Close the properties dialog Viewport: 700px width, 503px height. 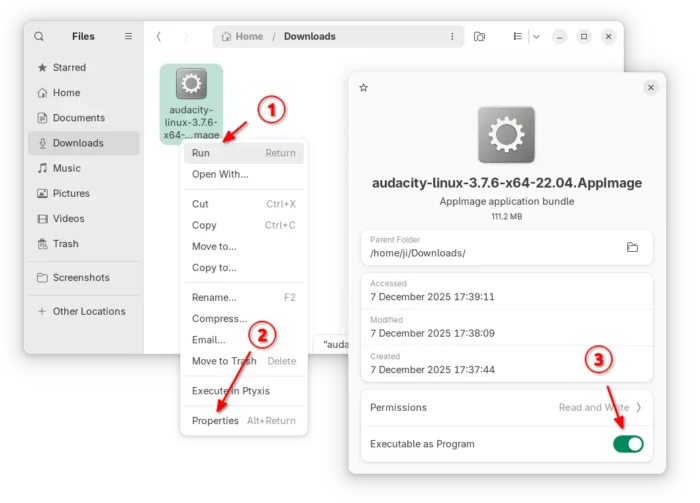pos(651,88)
